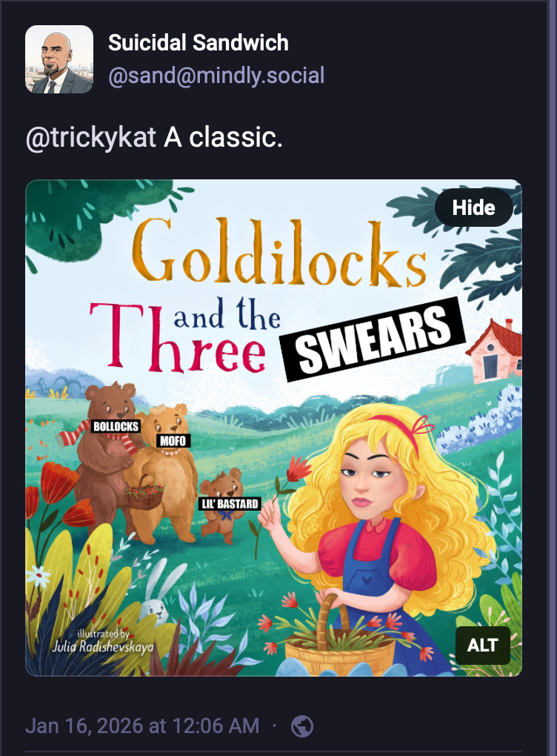Screen dimensions: 557x756
Task: Click the MOFO label on tan bear
Action: tap(173, 441)
